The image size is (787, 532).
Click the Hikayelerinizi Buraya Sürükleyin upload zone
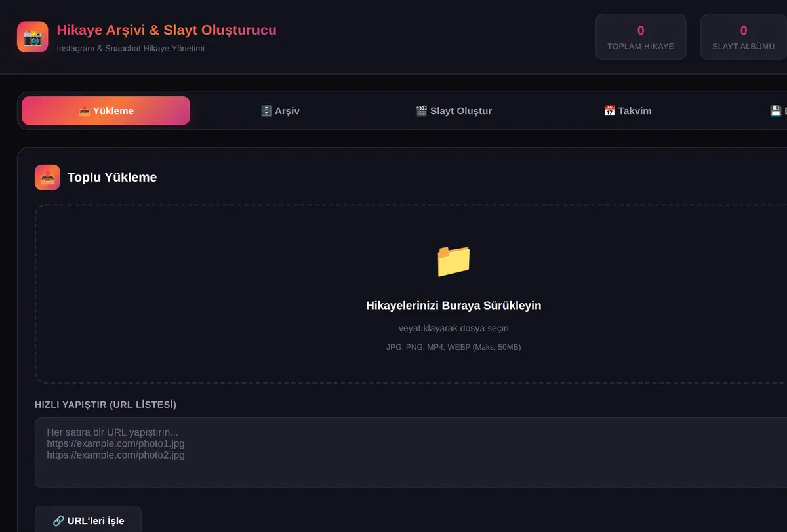click(411, 294)
